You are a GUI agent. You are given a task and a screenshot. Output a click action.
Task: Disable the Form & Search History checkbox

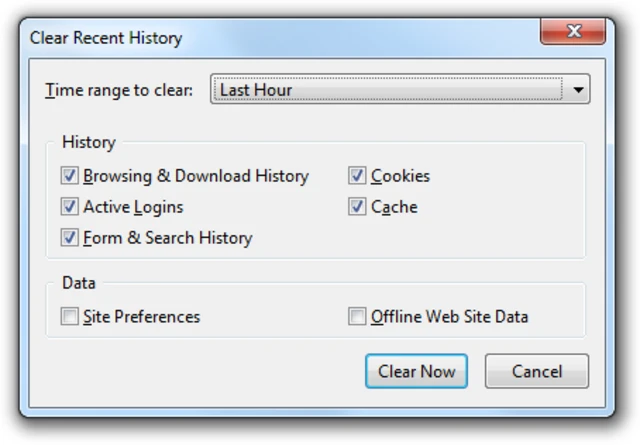(70, 238)
